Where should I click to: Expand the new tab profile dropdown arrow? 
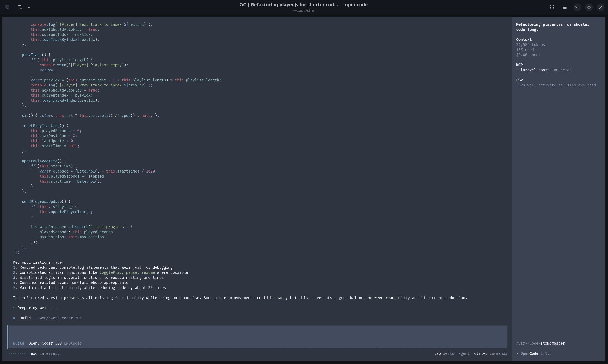tap(29, 7)
